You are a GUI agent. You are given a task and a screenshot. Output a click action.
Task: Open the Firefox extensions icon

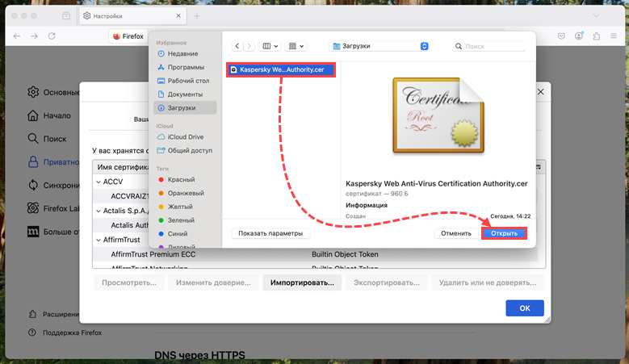coord(597,36)
